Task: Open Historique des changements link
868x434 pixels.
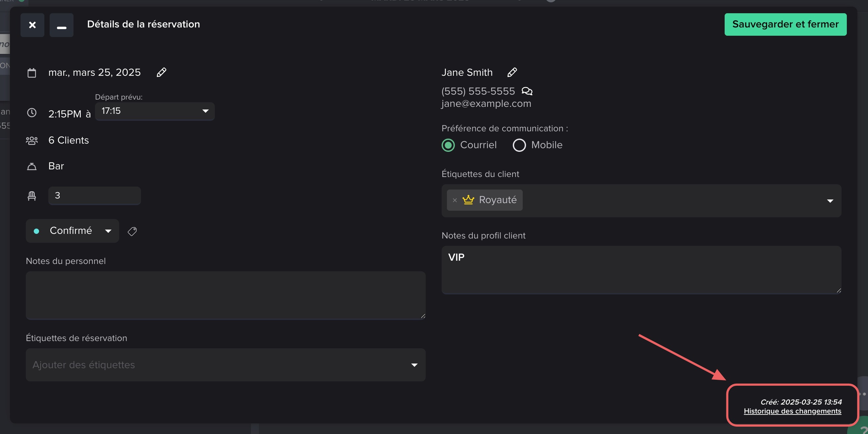Action: tap(792, 411)
